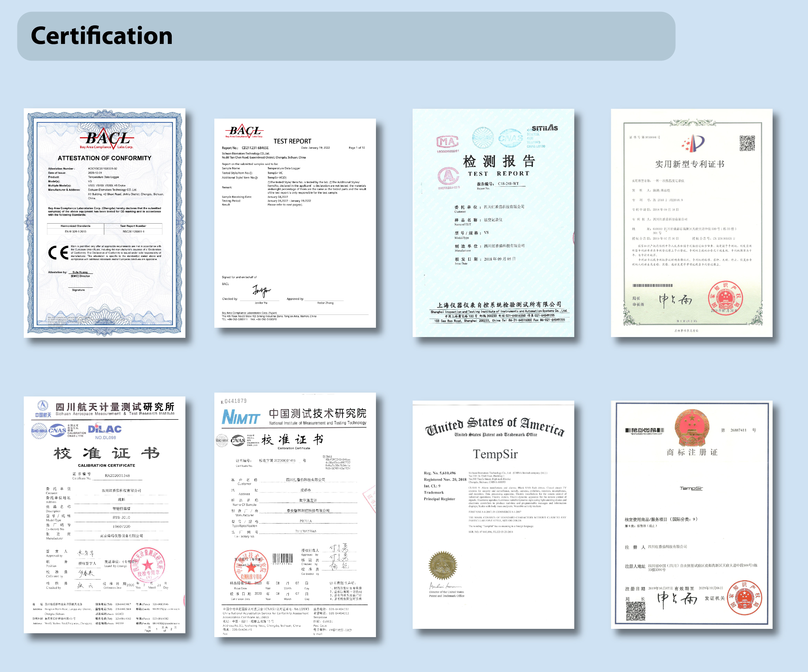
Task: Click the NIMTT logo
Action: (x=241, y=417)
